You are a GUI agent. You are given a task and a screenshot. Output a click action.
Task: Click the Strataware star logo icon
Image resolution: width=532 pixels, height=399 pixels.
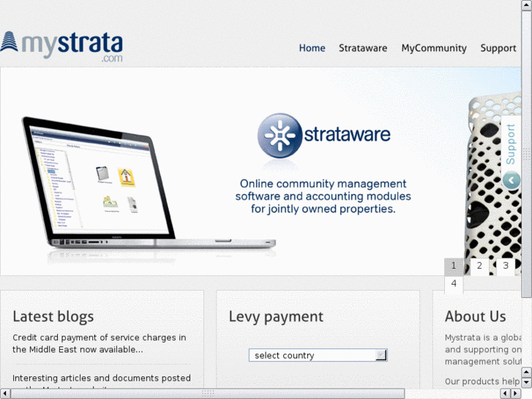280,135
